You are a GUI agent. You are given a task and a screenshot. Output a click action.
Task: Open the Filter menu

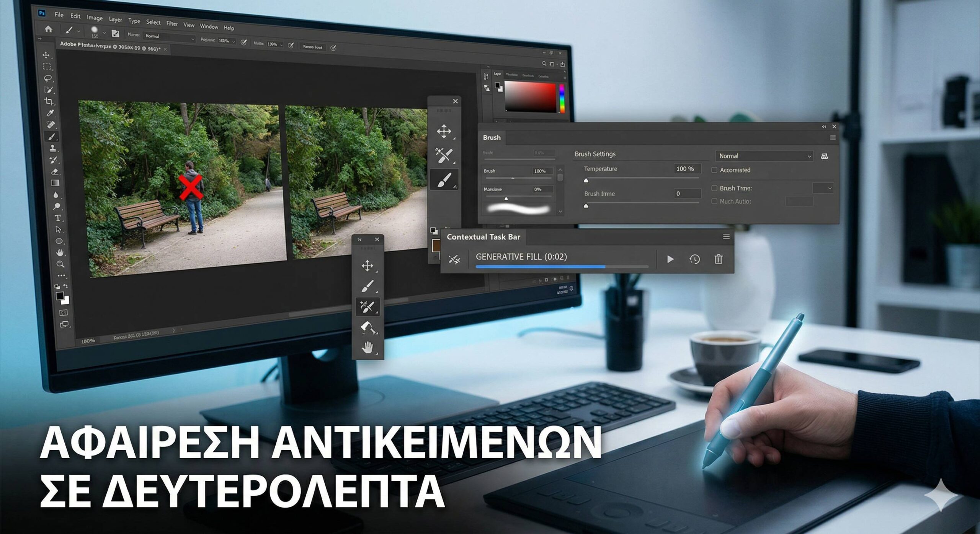pos(172,24)
